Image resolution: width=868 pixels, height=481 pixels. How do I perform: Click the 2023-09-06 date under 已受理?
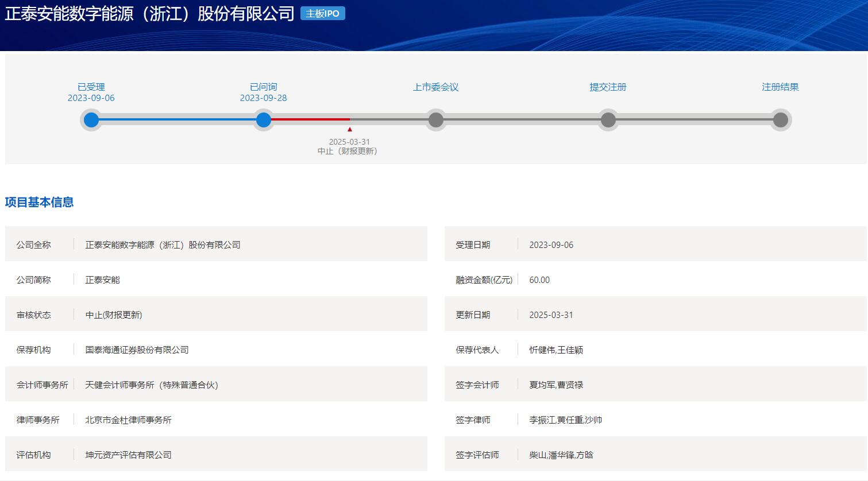pyautogui.click(x=91, y=98)
